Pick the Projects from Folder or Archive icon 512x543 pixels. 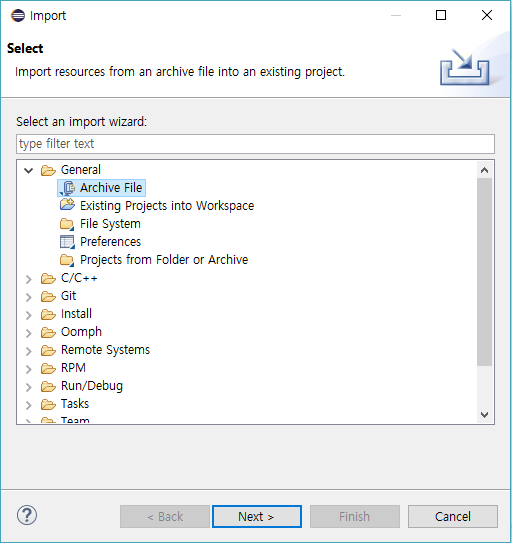click(67, 260)
